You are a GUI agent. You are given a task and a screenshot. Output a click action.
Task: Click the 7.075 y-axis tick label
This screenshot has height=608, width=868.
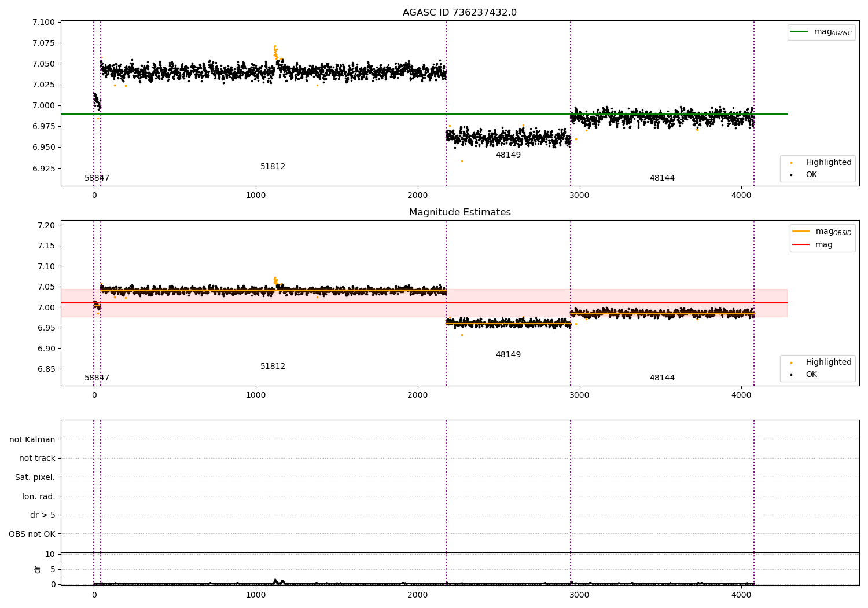click(x=43, y=43)
